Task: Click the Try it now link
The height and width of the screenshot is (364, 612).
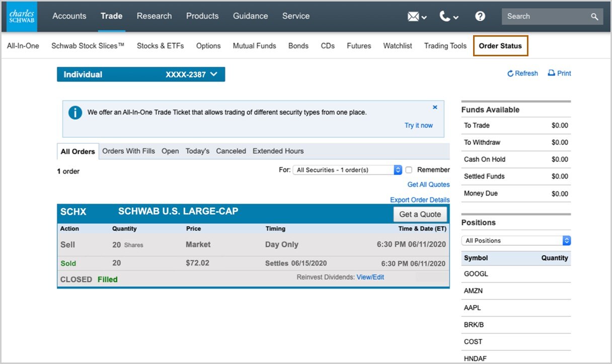Action: tap(419, 125)
